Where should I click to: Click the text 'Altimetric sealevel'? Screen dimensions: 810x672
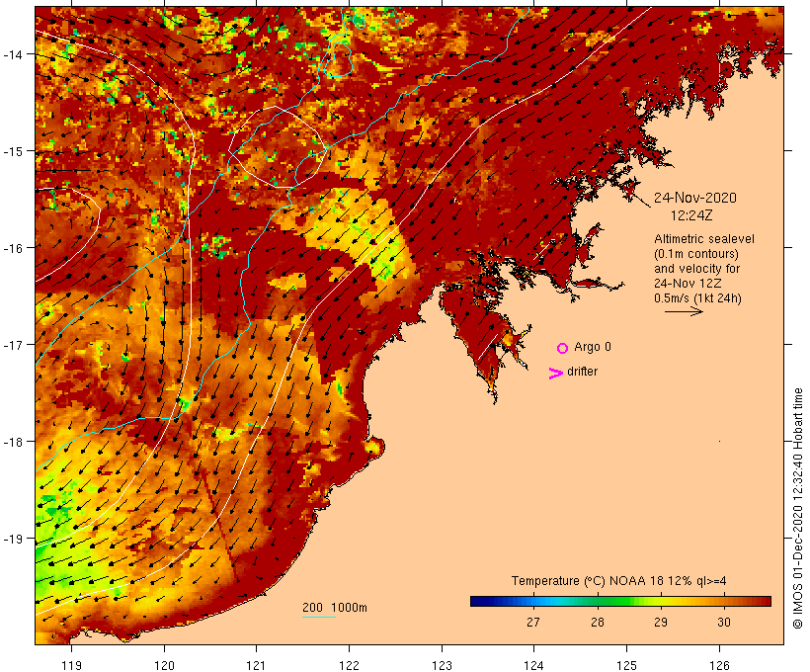704,239
